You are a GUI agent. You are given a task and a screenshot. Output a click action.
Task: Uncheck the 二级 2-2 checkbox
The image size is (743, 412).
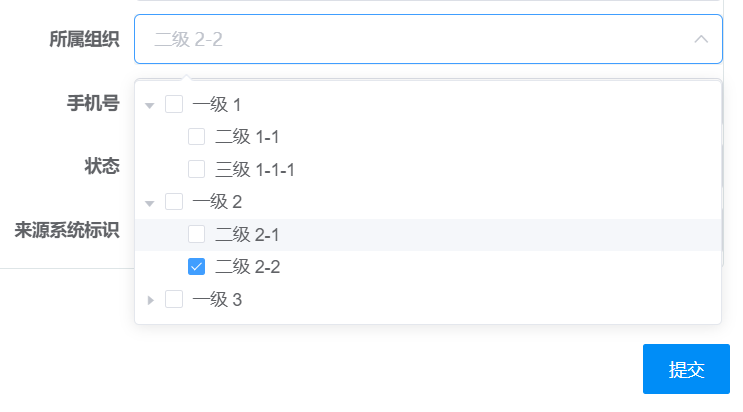197,267
